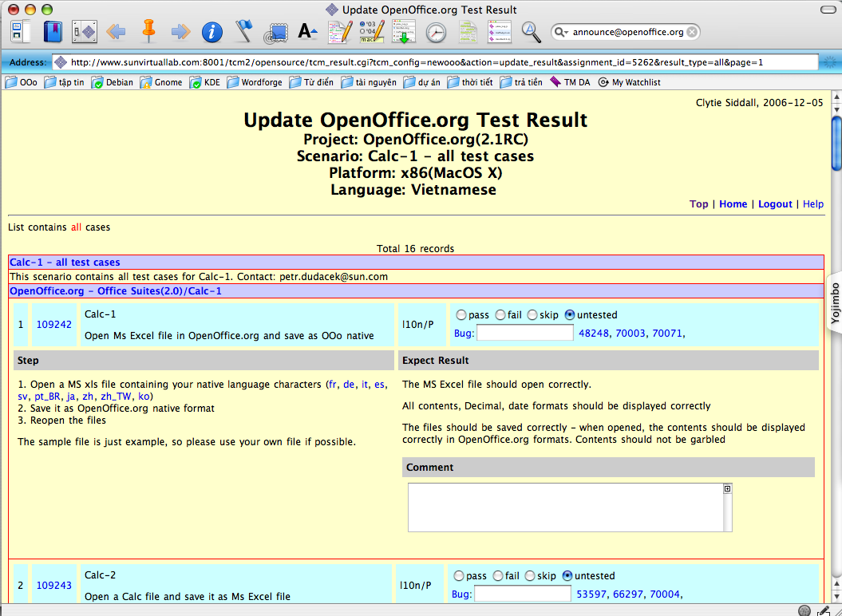Image resolution: width=842 pixels, height=616 pixels.
Task: Open the KDE bookmarks folder
Action: [204, 82]
